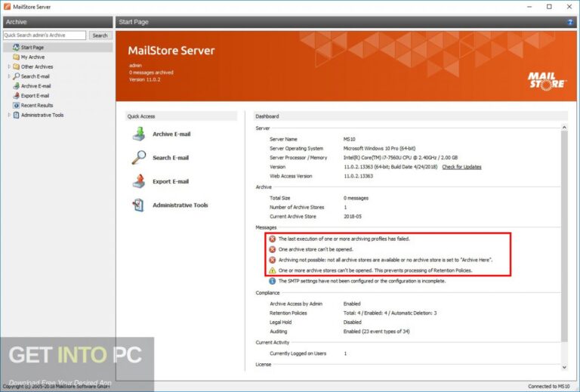Click 'One archive store can't be opened' message
This screenshot has height=392, width=580.
click(x=316, y=249)
